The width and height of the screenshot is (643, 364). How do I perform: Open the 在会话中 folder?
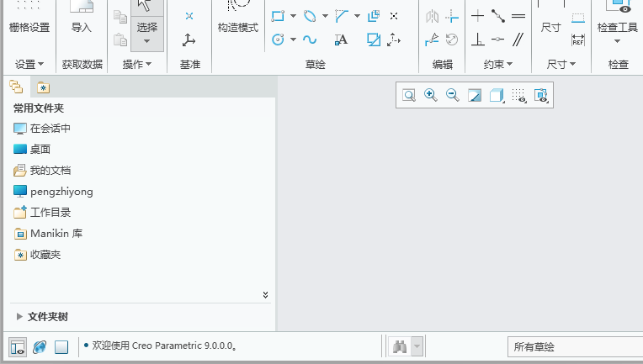pos(42,129)
